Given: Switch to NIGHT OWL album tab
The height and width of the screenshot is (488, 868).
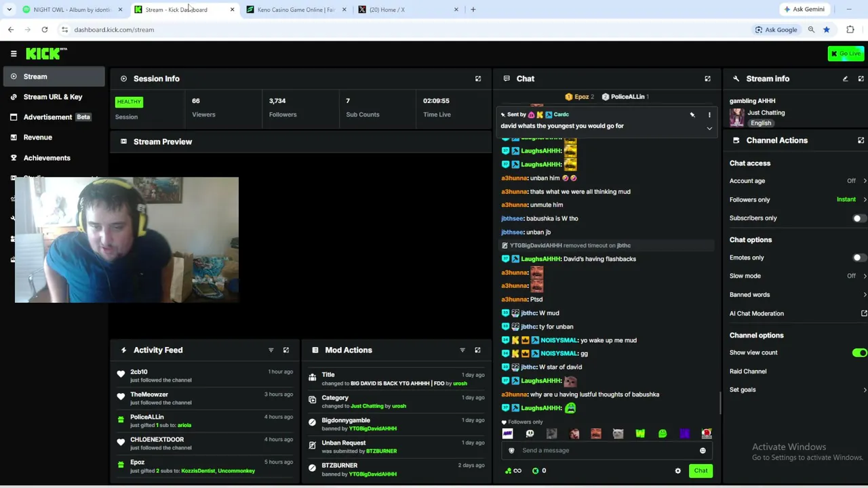Looking at the screenshot, I should (x=71, y=9).
